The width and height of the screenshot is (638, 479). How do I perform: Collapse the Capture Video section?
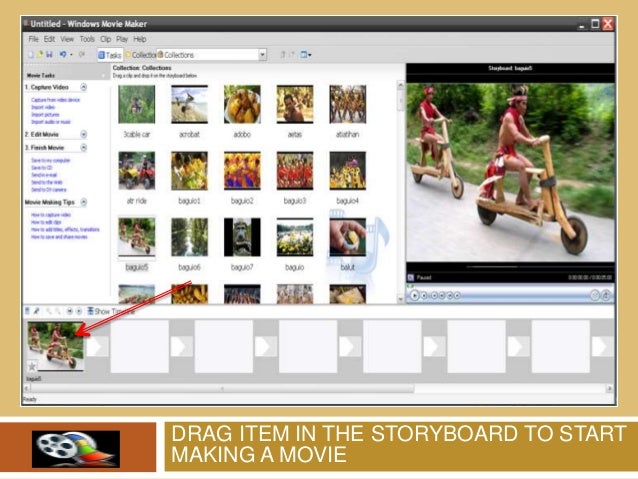pyautogui.click(x=83, y=87)
